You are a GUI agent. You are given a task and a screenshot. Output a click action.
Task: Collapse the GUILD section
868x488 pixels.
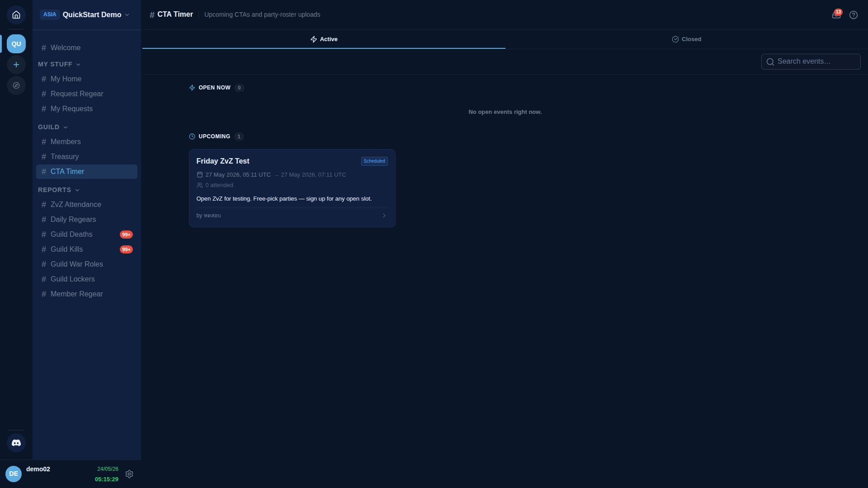coord(53,127)
